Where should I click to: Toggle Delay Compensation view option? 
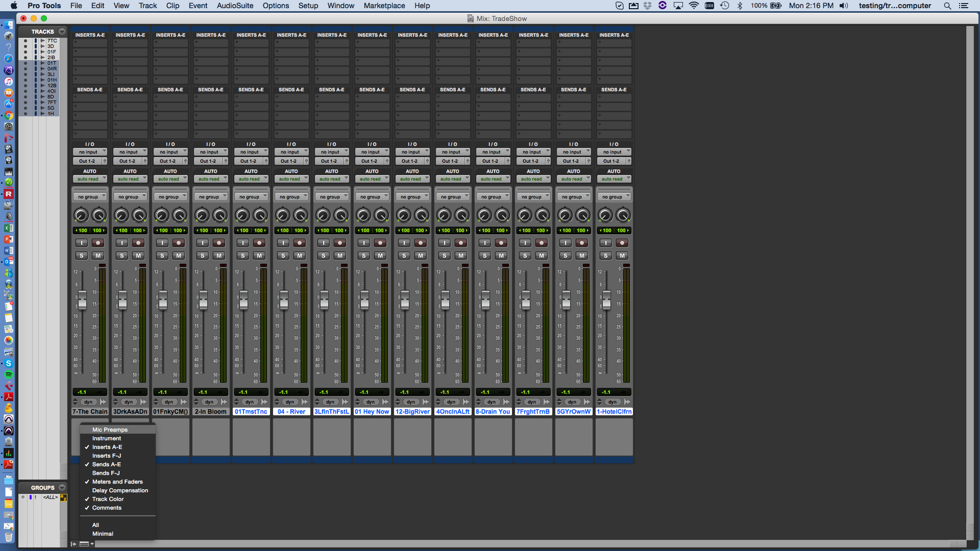tap(120, 490)
